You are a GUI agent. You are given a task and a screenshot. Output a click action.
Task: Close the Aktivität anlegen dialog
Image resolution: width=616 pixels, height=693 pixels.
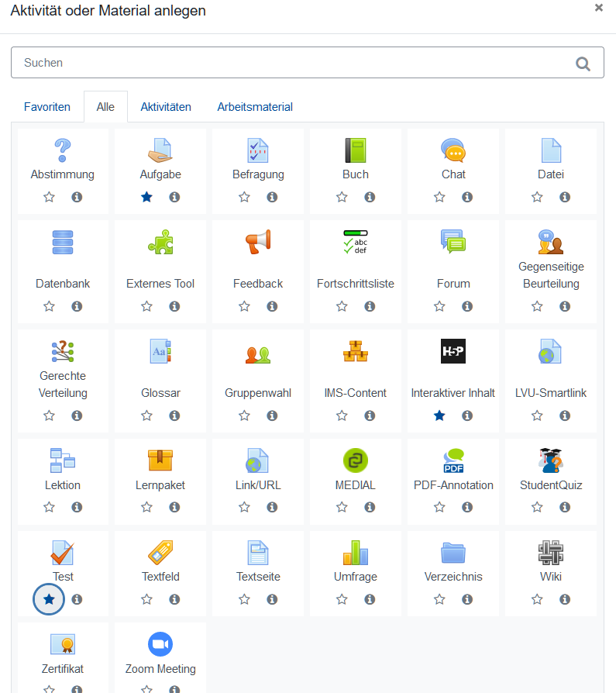[599, 8]
